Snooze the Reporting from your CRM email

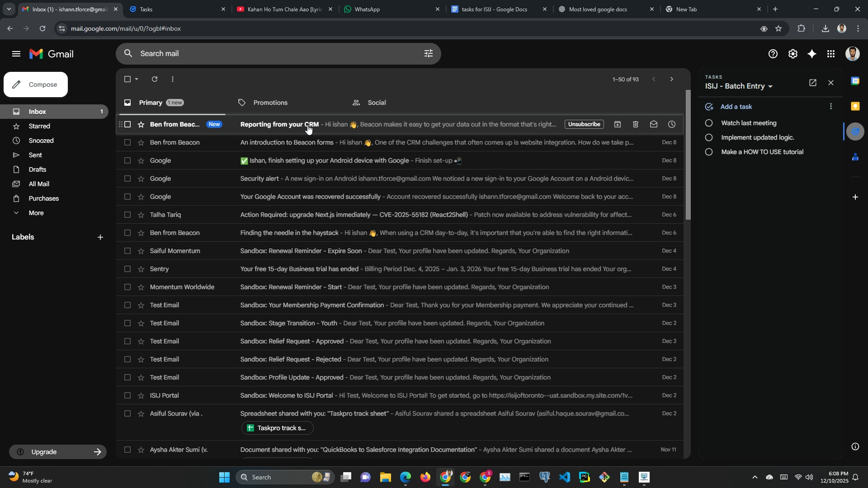672,124
